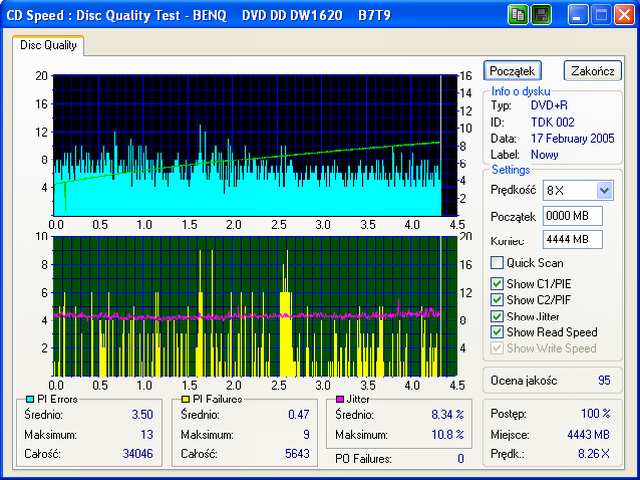Image resolution: width=640 pixels, height=480 pixels.
Task: Click the disc type DVD+R text
Action: tap(549, 105)
